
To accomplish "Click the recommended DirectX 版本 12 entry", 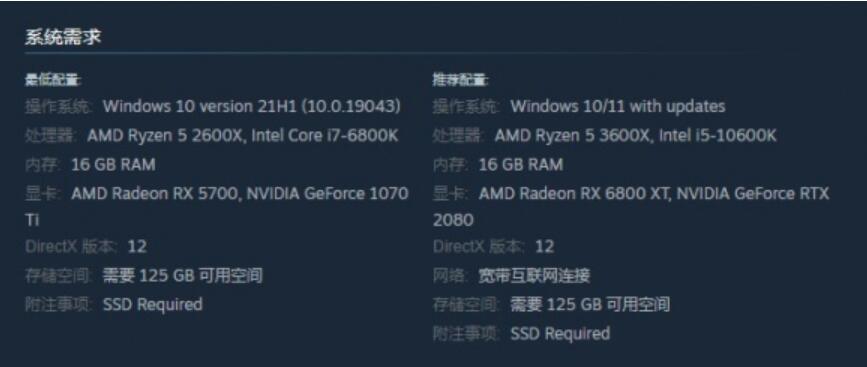I will click(x=493, y=247).
